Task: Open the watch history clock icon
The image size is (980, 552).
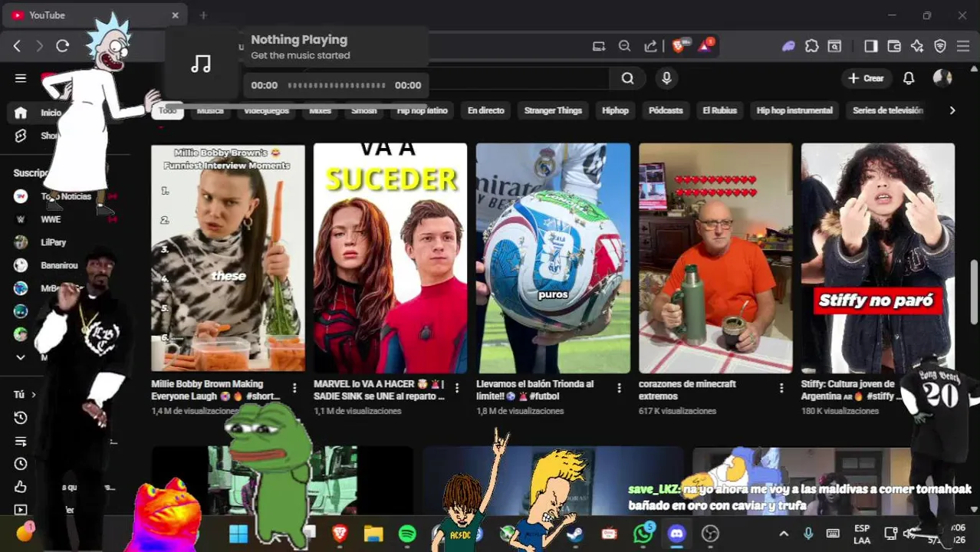Action: [x=21, y=418]
